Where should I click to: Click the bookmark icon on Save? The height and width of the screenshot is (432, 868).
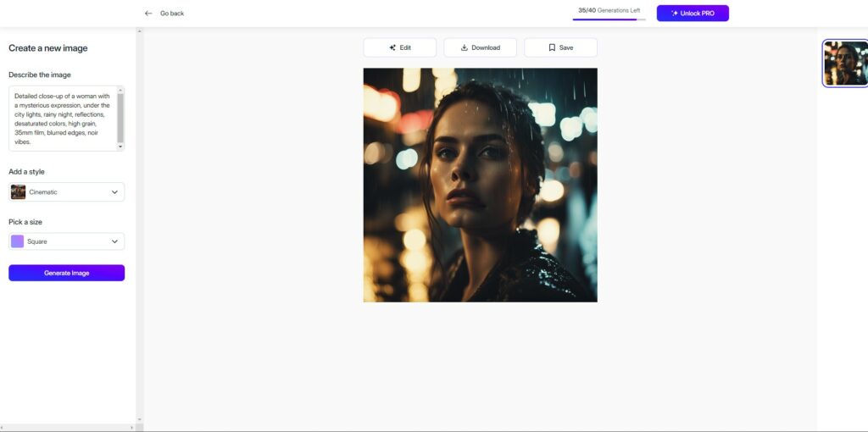point(552,47)
